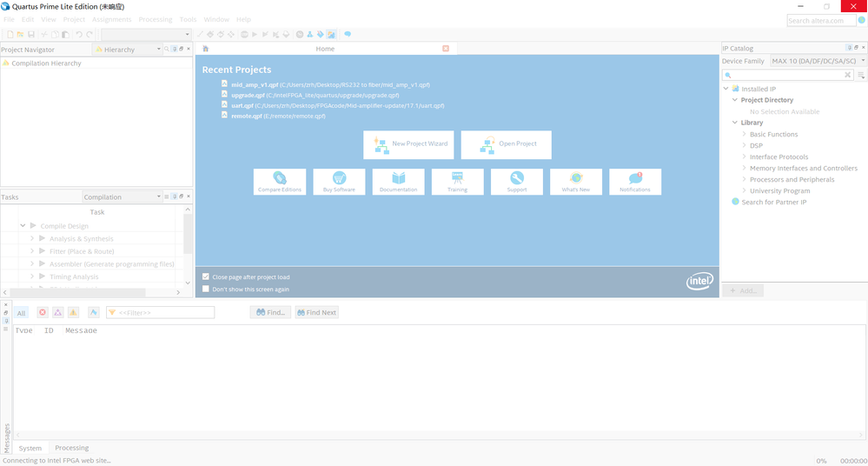Toggle the warning yellow triangle message filter

pyautogui.click(x=73, y=312)
